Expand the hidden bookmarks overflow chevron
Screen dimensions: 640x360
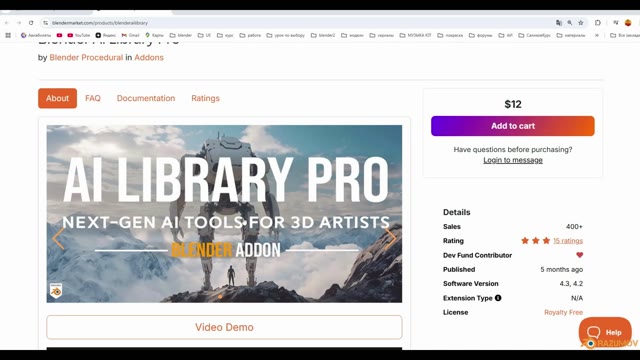coord(597,36)
